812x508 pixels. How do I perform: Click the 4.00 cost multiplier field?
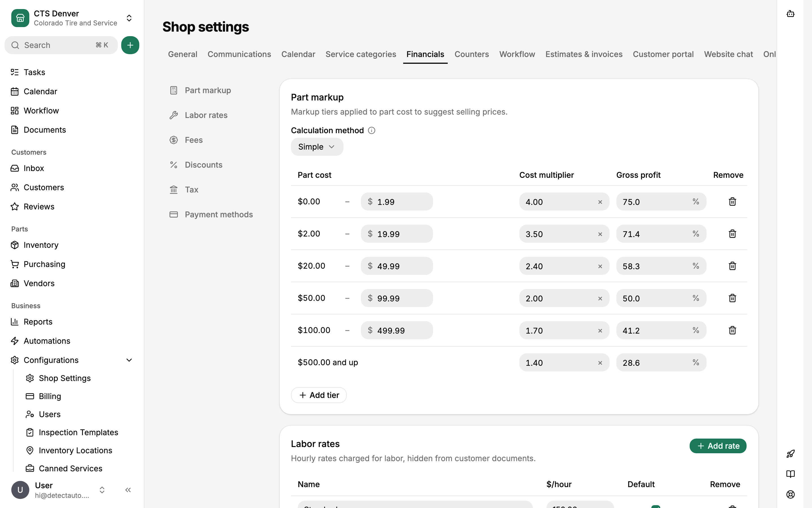(564, 202)
